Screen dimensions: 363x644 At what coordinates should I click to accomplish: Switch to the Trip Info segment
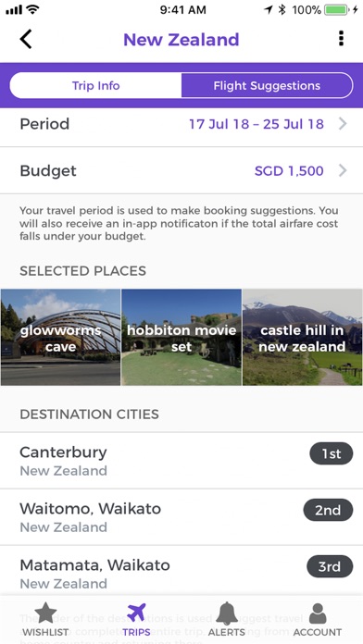[x=95, y=86]
